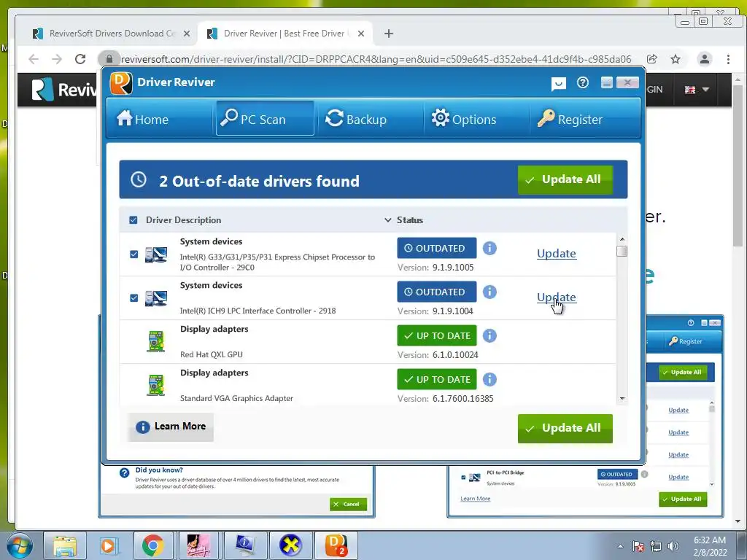Click the address bar URL

(x=376, y=59)
